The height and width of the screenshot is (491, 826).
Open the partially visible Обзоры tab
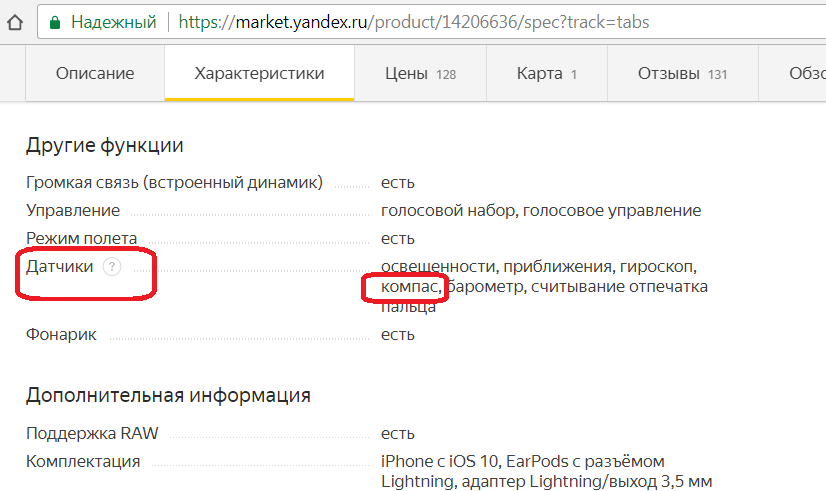(x=806, y=73)
